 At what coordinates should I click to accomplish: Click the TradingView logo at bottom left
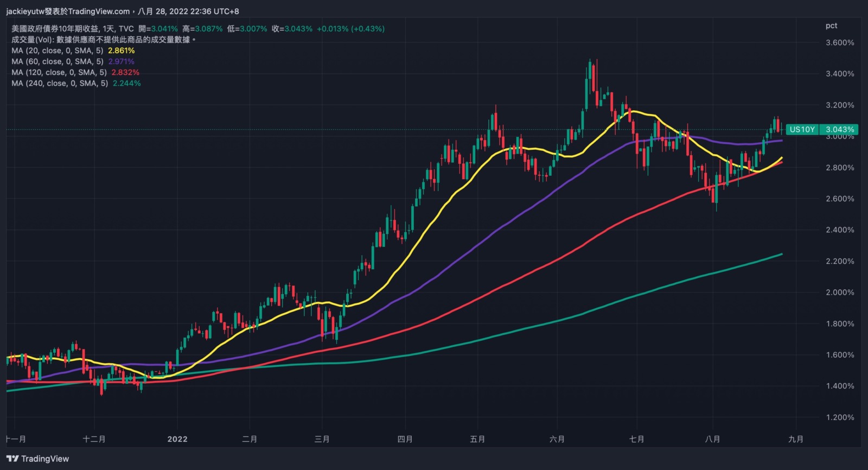click(38, 459)
